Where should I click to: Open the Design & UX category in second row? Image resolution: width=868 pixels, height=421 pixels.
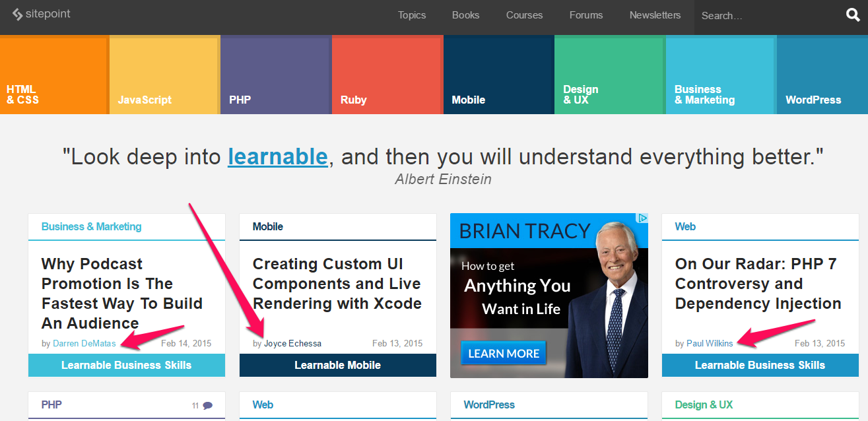coord(704,405)
